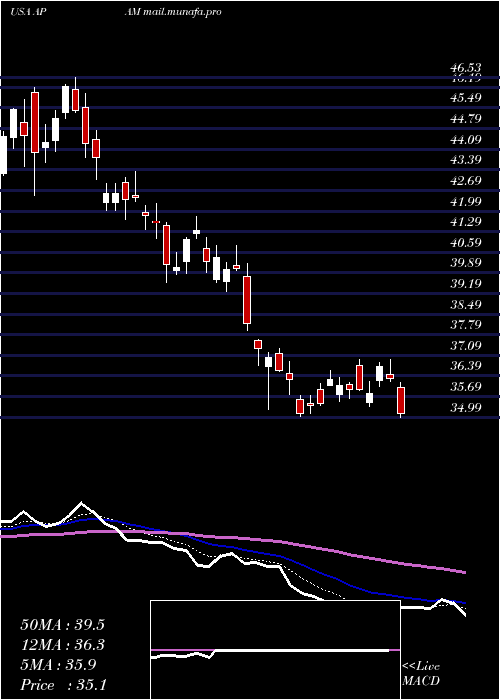Image resolution: width=500 pixels, height=700 pixels.
Task: Click the 46.53 price axis label
Action: 466,68
